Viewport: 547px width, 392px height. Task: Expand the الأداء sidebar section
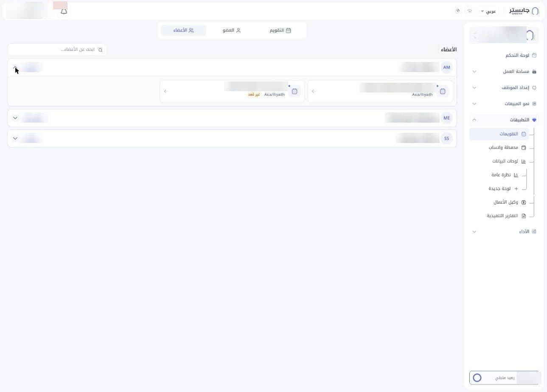[504, 232]
